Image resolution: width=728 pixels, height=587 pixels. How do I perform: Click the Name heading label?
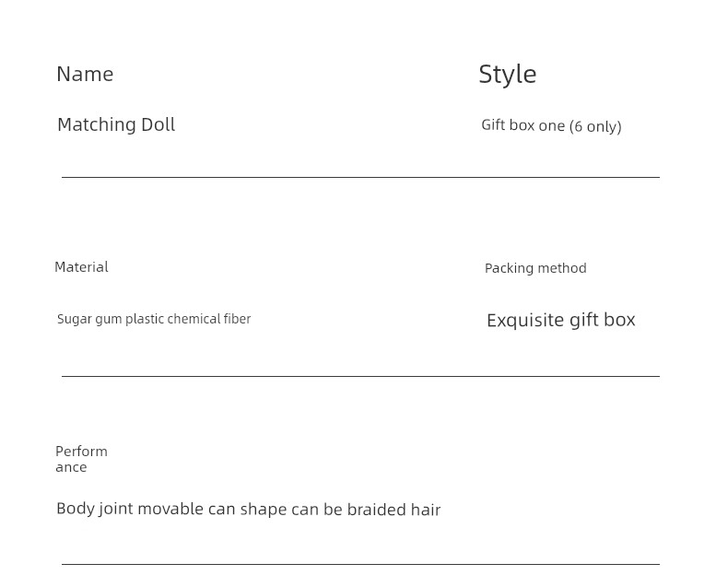[85, 75]
